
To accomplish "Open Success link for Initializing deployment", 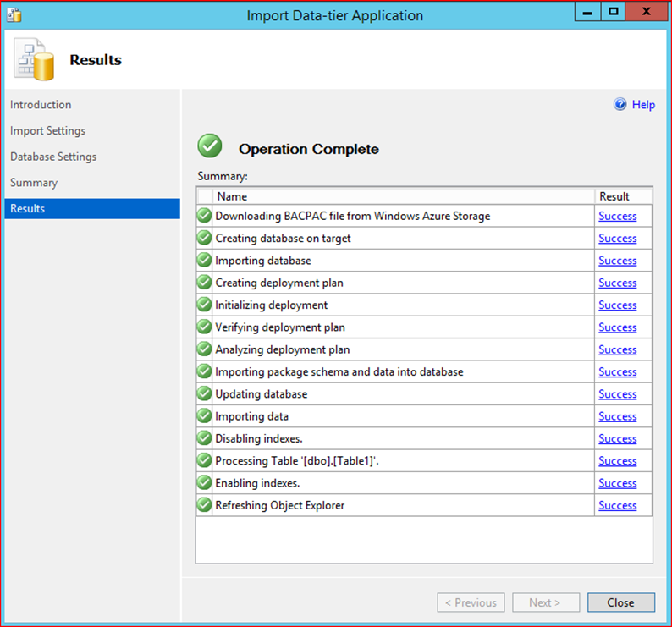I will pyautogui.click(x=618, y=305).
